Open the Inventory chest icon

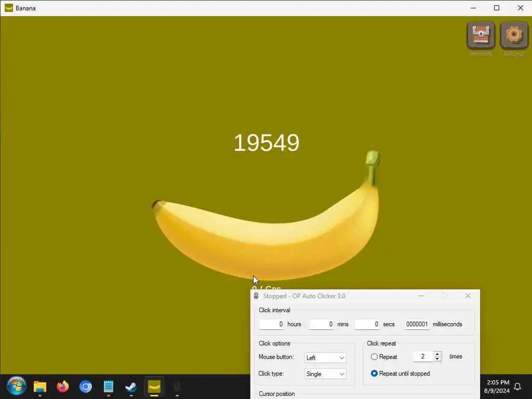tap(481, 36)
